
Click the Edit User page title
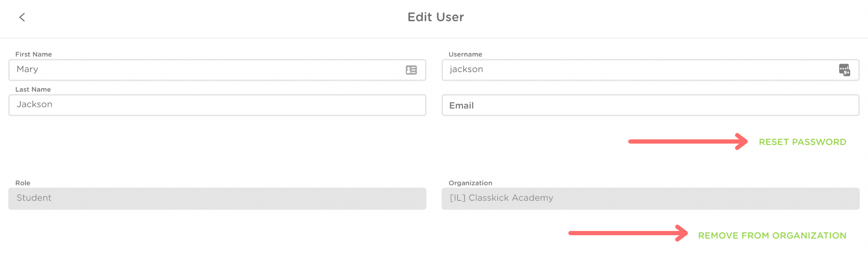click(x=435, y=17)
